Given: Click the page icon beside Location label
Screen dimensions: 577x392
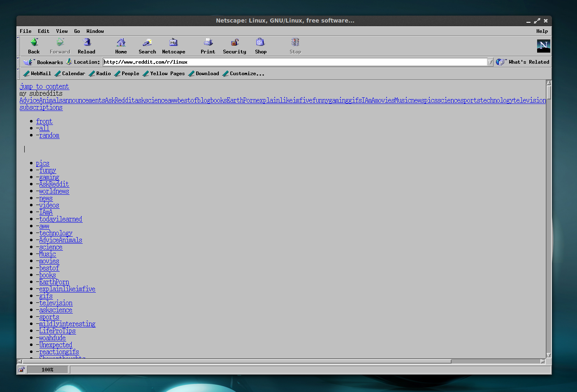Looking at the screenshot, I should (69, 62).
